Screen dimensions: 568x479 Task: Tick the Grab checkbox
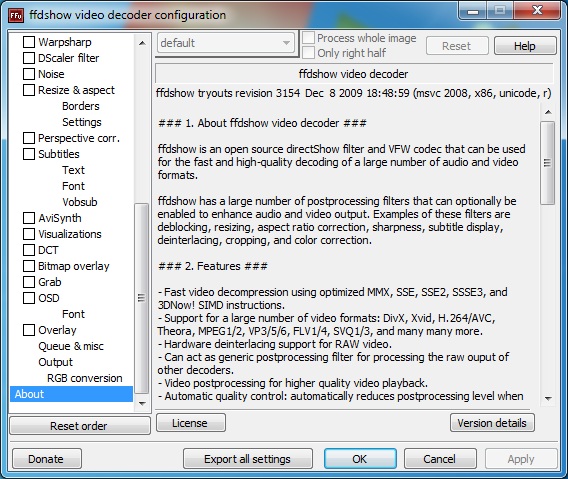(29, 282)
